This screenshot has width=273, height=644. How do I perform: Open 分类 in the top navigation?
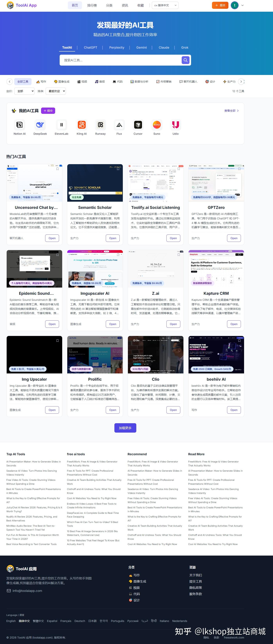coord(109,5)
